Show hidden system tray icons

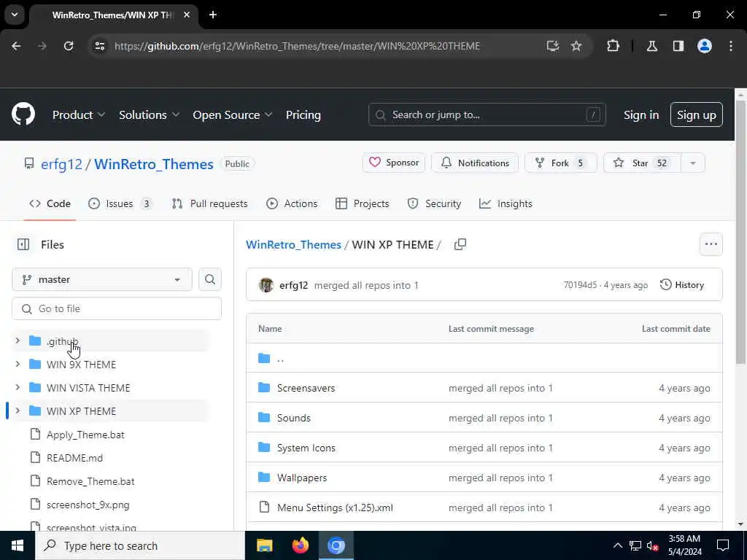click(617, 545)
